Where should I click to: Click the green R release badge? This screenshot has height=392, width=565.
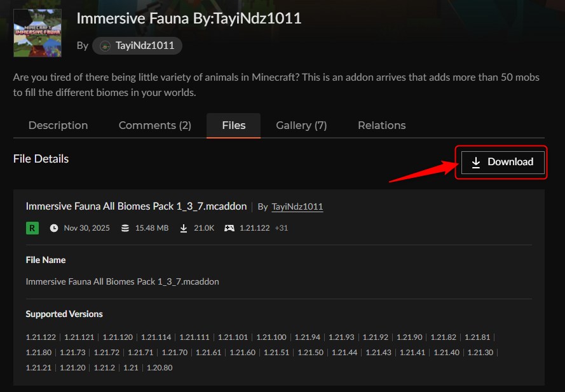32,228
